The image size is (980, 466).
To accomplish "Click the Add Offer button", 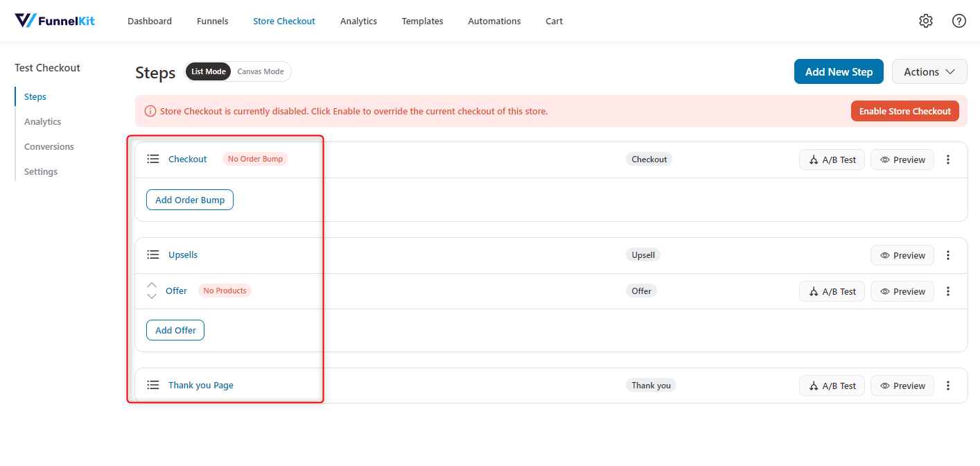I will click(x=175, y=330).
